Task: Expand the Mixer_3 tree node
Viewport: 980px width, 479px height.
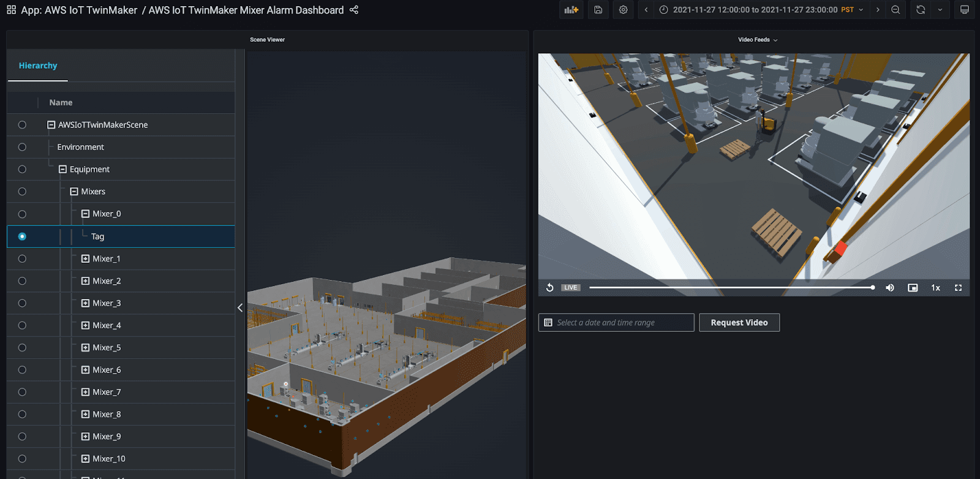Action: 85,303
